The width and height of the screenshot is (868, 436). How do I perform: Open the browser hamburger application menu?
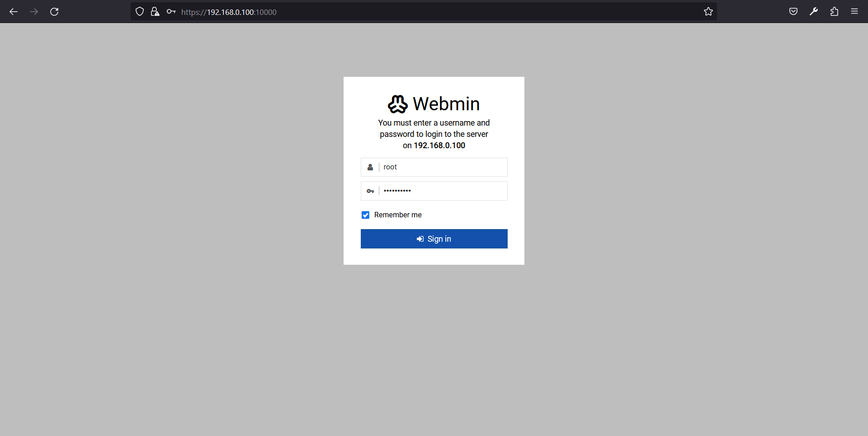coord(854,12)
